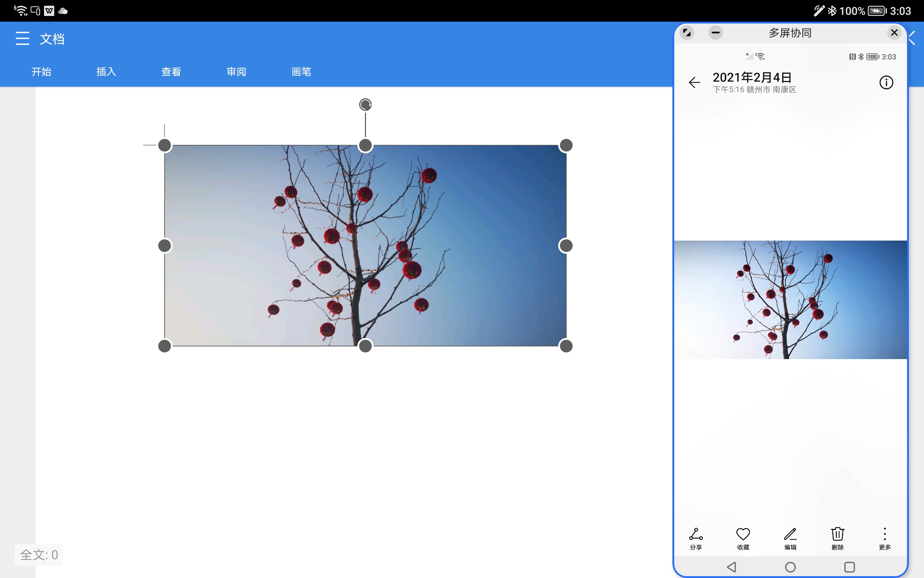This screenshot has width=924, height=578.
Task: Click the top-right resize handle of the image
Action: [566, 145]
